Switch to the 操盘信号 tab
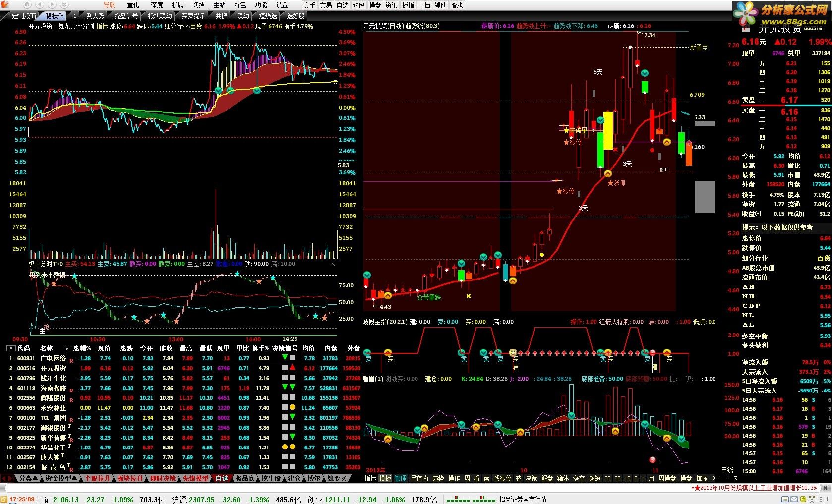Screen dimensions: 832x504 pos(126,16)
